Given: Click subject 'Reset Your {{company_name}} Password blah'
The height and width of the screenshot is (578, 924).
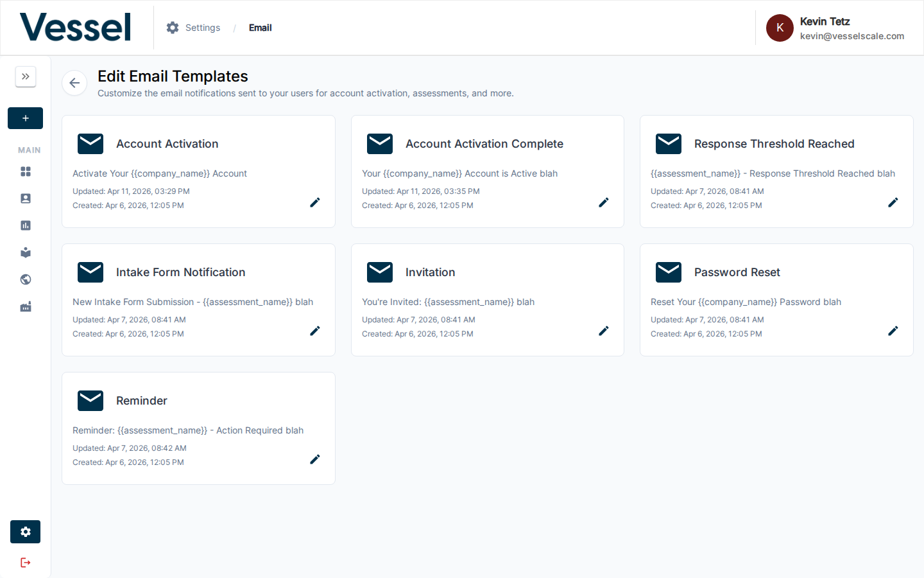Looking at the screenshot, I should coord(746,302).
